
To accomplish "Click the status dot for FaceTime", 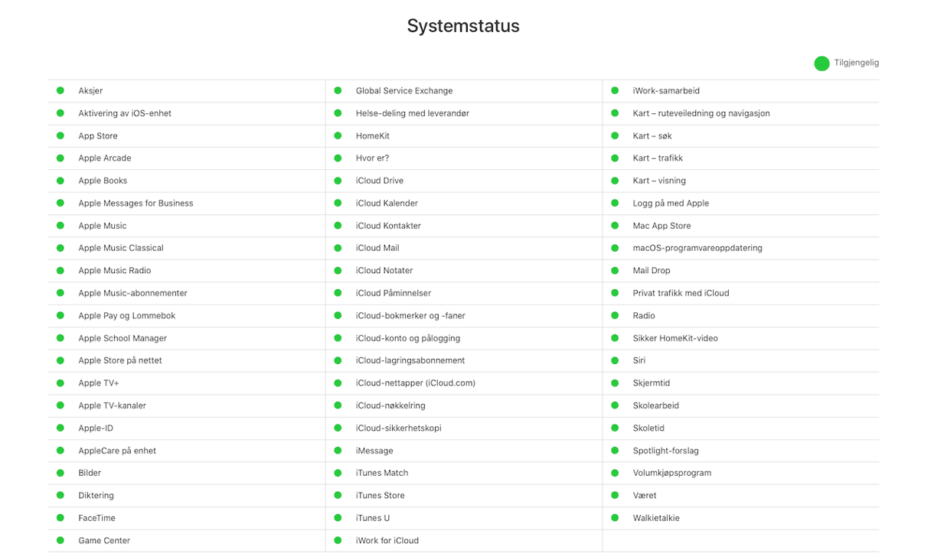I will [60, 518].
